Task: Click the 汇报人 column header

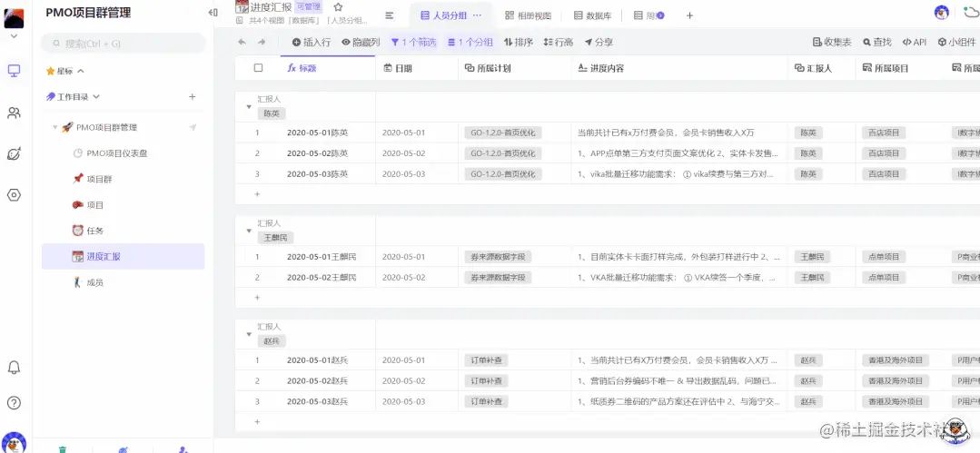Action: coord(821,68)
